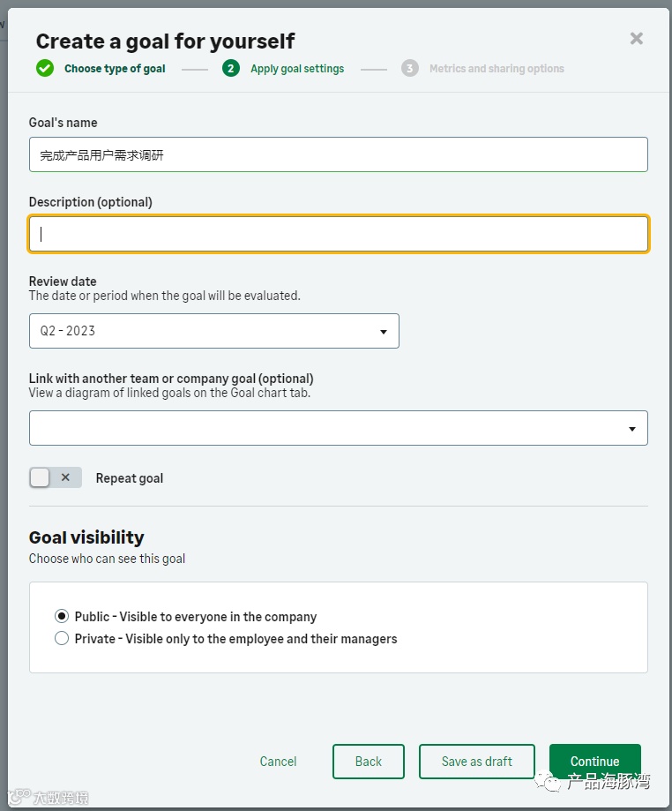This screenshot has width=672, height=811.
Task: Select the Apply goal settings step label
Action: click(297, 69)
